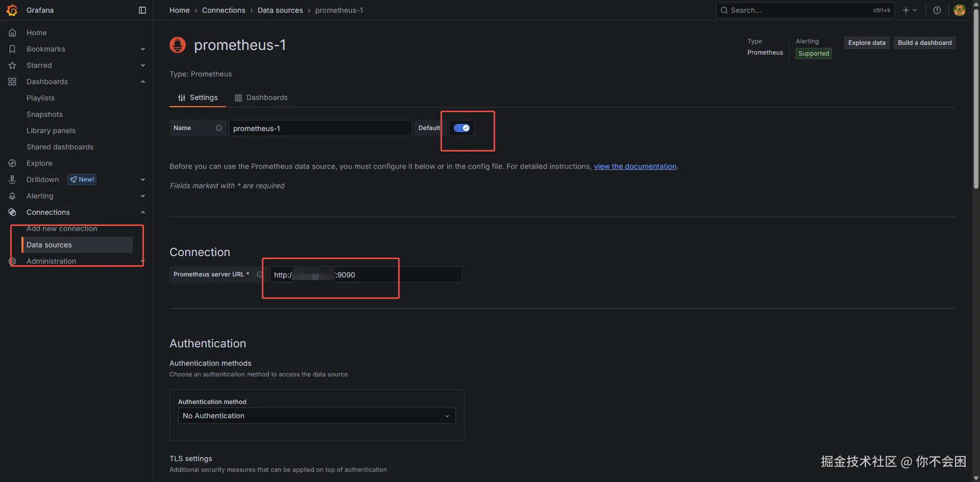Switch to the Dashboards tab
This screenshot has width=980, height=482.
tap(261, 97)
